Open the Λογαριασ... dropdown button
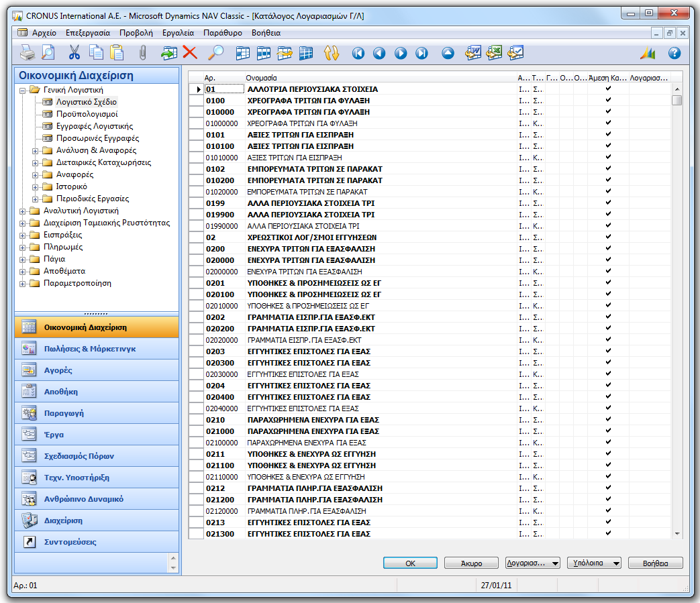 tap(533, 563)
